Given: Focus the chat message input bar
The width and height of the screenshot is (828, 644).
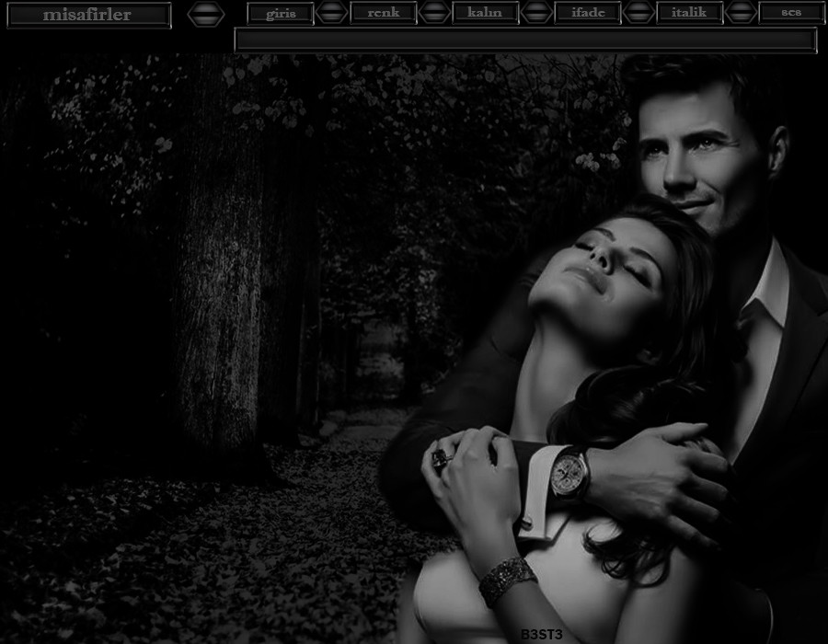Looking at the screenshot, I should tap(525, 40).
